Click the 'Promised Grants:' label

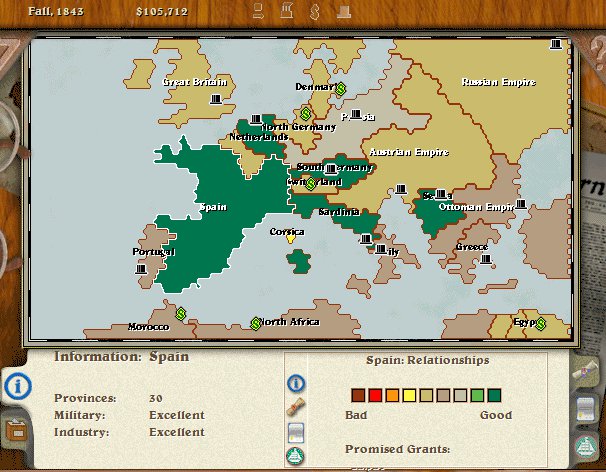coord(398,449)
